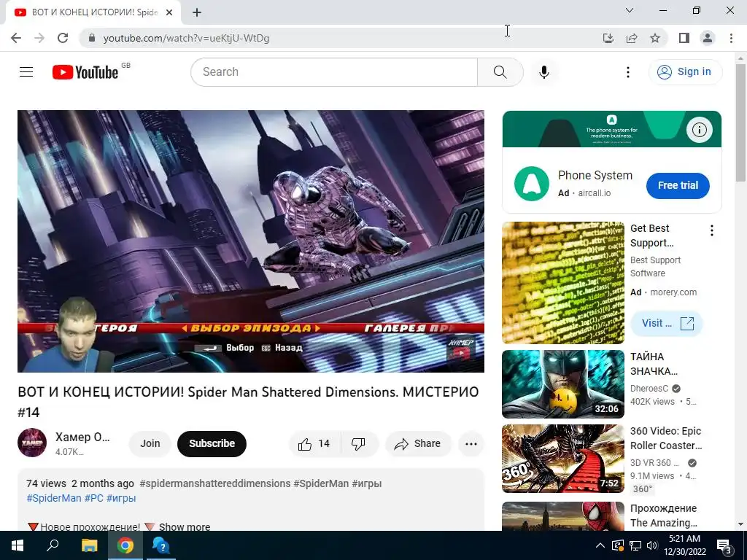The image size is (747, 560).
Task: Like the video with thumbs up
Action: tap(314, 444)
